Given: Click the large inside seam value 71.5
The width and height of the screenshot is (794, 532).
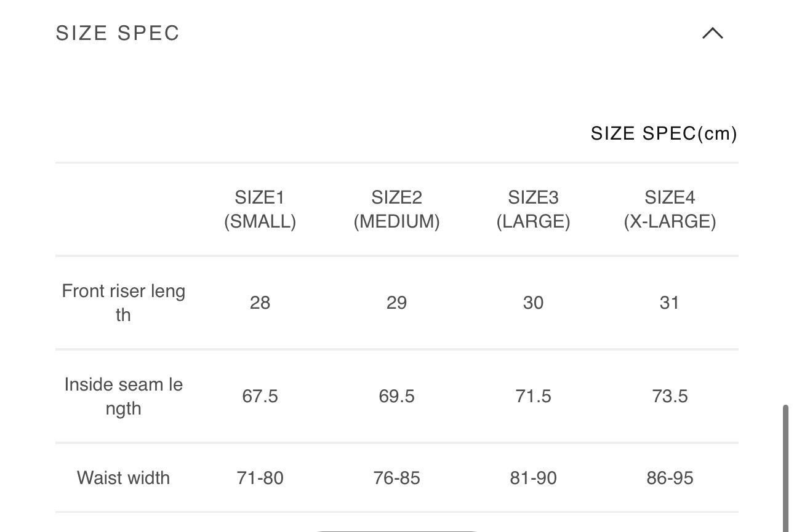Looking at the screenshot, I should pyautogui.click(x=533, y=396).
